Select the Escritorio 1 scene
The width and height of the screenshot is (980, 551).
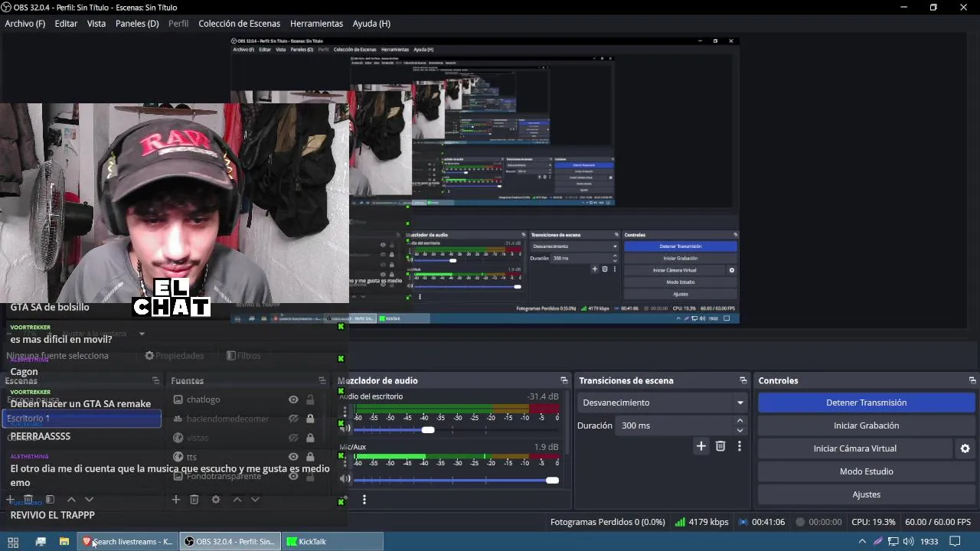point(81,419)
